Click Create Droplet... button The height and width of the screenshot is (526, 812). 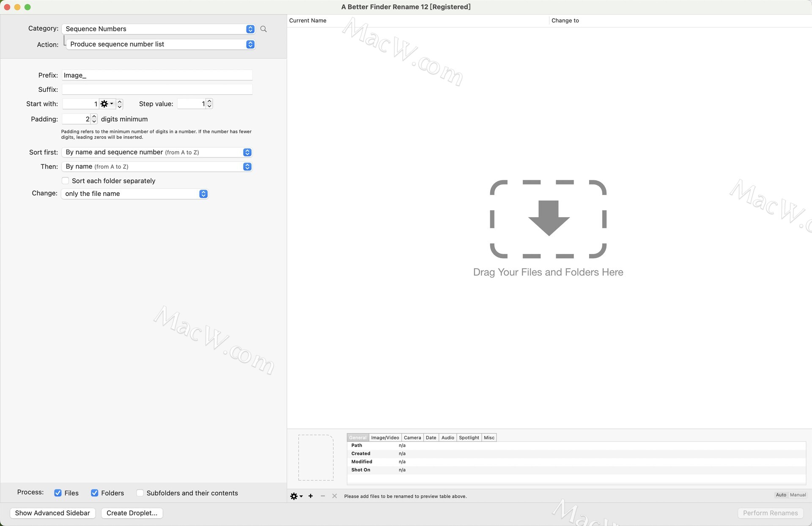(132, 513)
